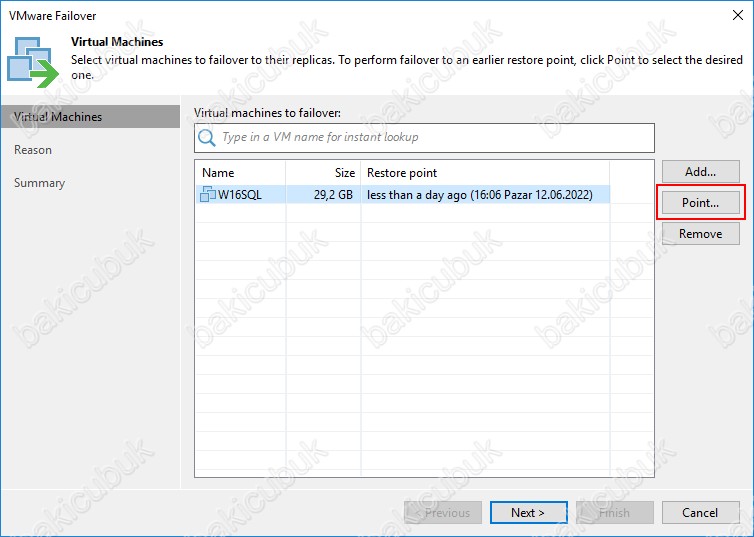This screenshot has height=537, width=754.
Task: Sort list by Size column header
Action: coord(323,173)
